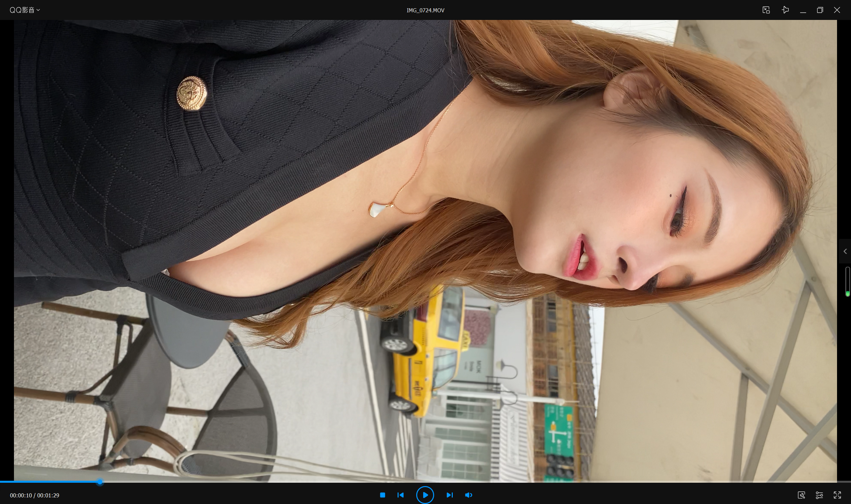
Task: Enter fullscreen mode
Action: 837,495
